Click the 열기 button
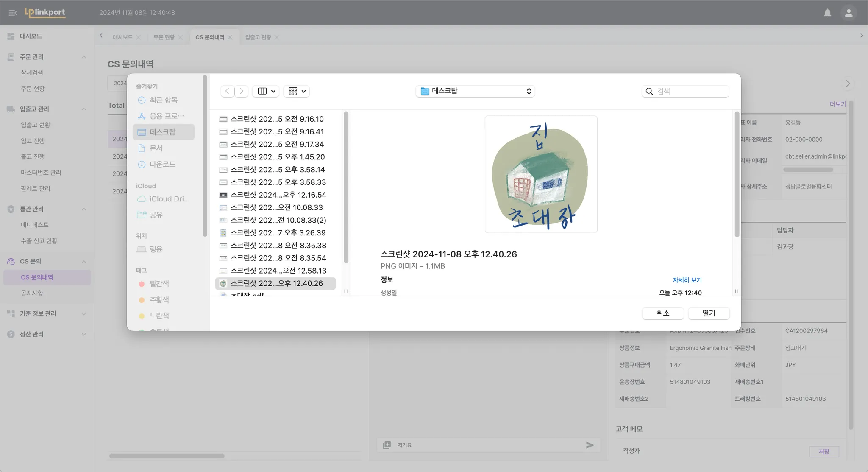868x472 pixels. tap(709, 313)
